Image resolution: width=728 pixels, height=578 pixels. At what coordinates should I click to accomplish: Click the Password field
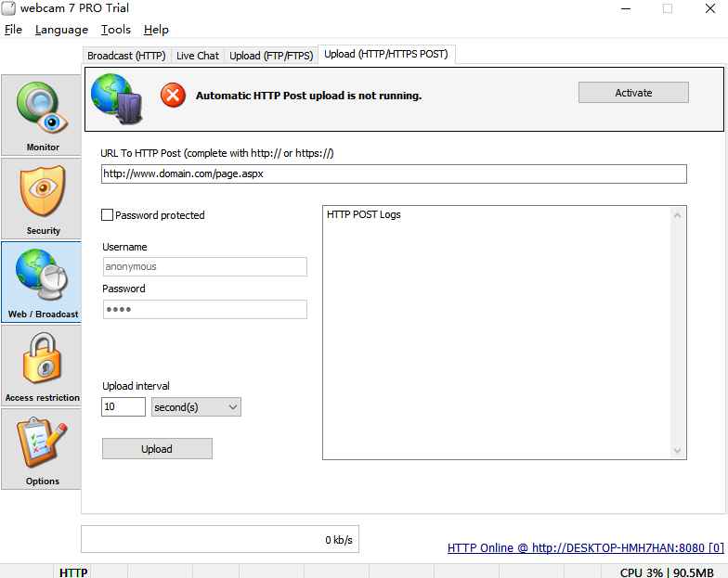click(x=204, y=310)
